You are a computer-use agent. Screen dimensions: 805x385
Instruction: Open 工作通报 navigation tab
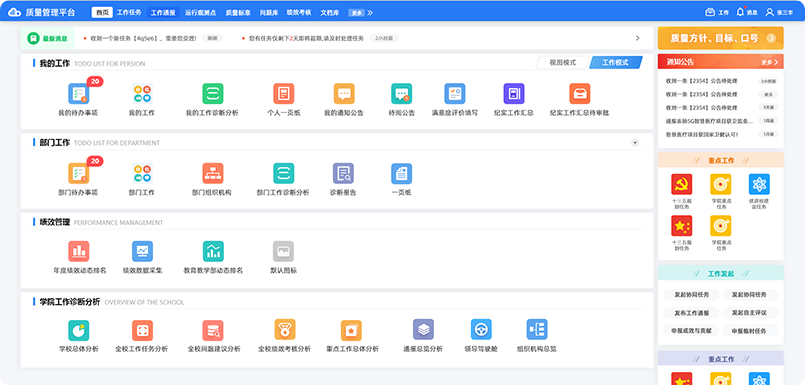point(163,12)
